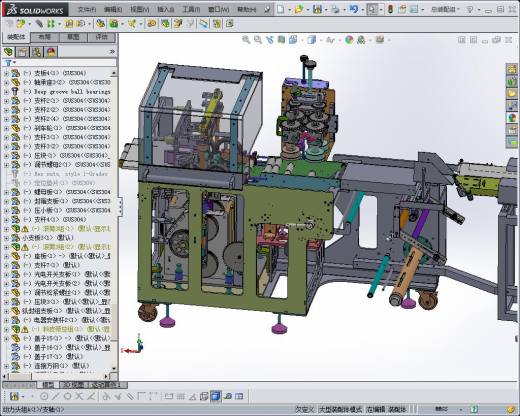Image resolution: width=520 pixels, height=416 pixels.
Task: Expand the 轴承座3<2> component node
Action: tap(6, 82)
